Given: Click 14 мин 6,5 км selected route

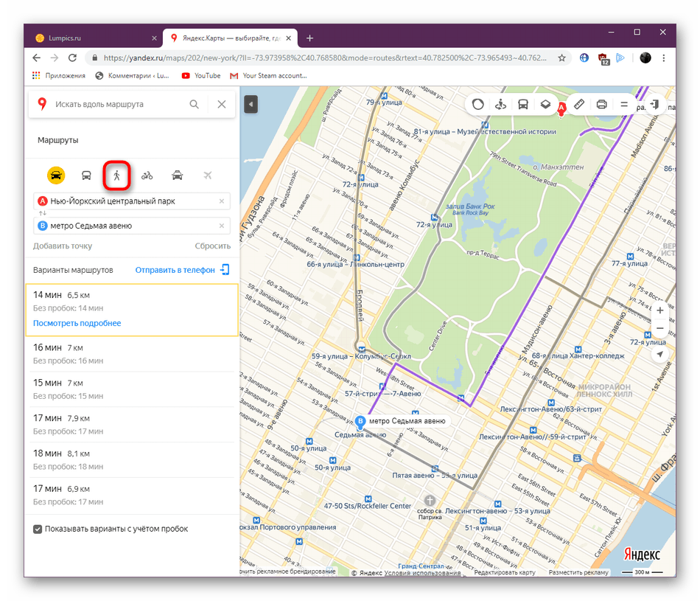Looking at the screenshot, I should (x=132, y=310).
